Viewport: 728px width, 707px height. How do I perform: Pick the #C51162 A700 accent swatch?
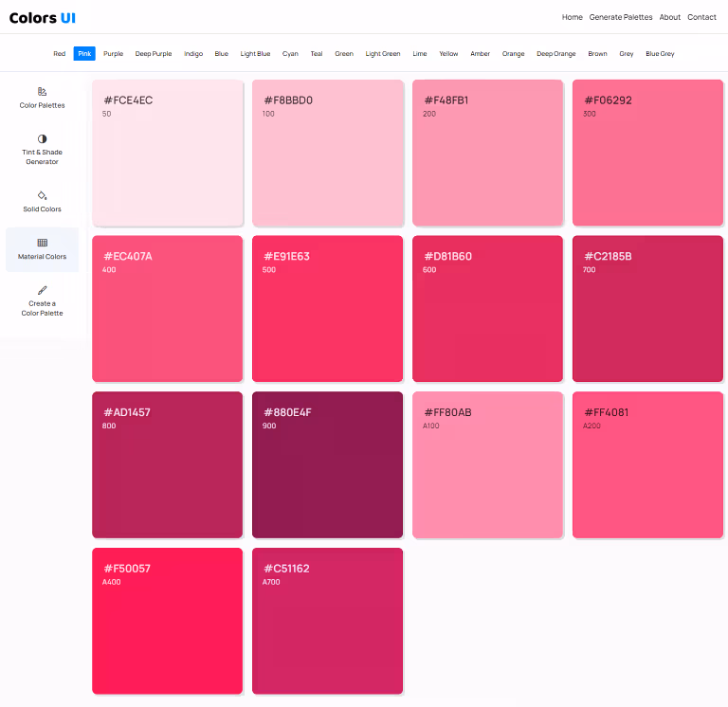pyautogui.click(x=328, y=621)
